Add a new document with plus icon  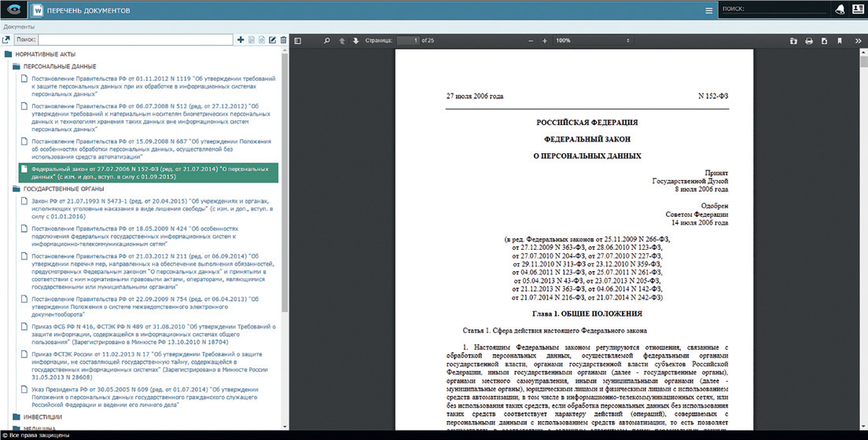(x=241, y=40)
